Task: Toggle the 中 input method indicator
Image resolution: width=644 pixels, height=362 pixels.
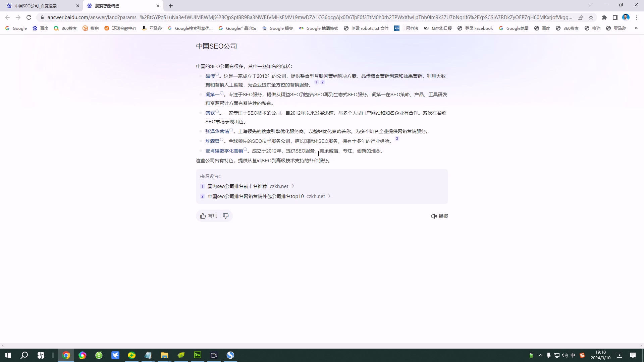Action: click(x=573, y=355)
